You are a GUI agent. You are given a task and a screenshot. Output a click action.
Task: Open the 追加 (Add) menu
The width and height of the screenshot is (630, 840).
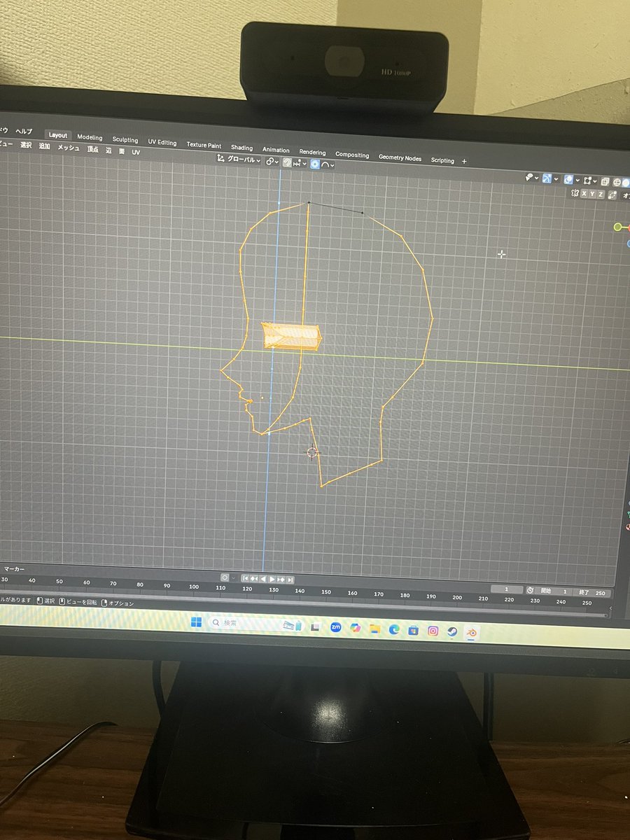[45, 146]
